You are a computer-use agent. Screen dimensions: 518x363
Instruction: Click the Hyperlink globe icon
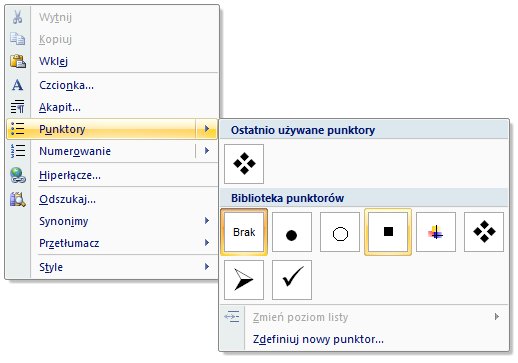click(x=18, y=175)
